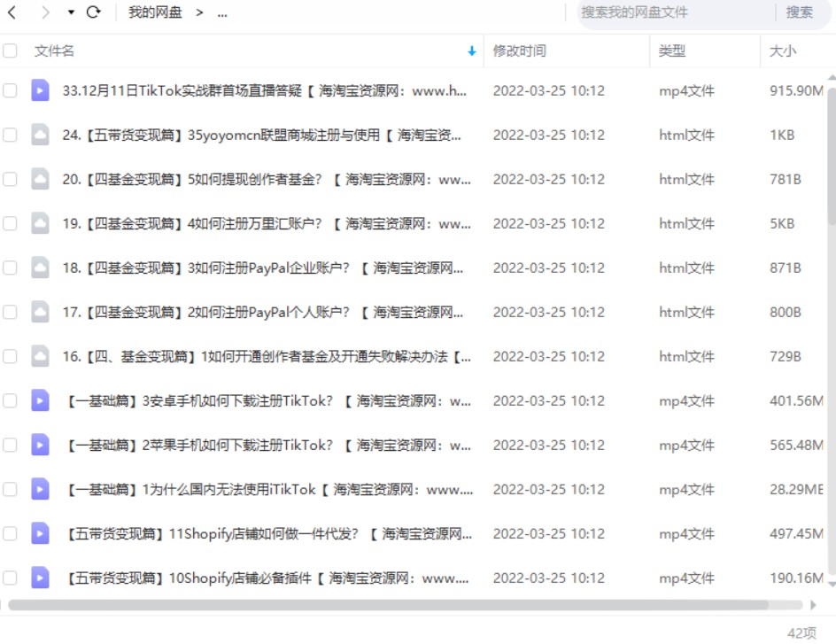Open the navigation history dropdown arrow
This screenshot has height=644, width=836.
point(71,12)
